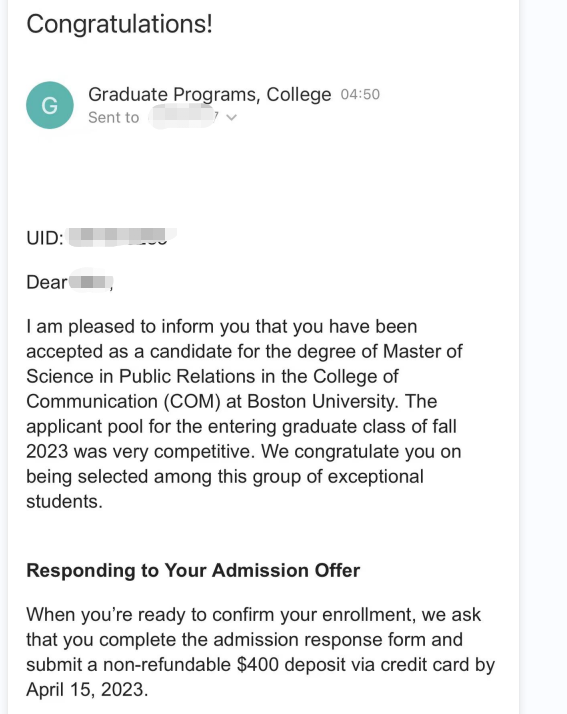Select the Congratulations! subject heading
567x714 pixels.
click(119, 24)
